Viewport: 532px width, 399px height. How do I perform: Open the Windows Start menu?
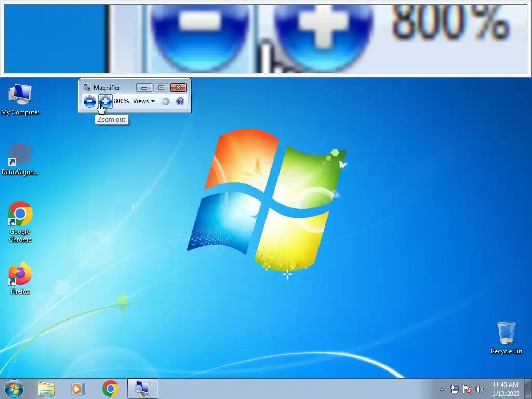click(14, 389)
